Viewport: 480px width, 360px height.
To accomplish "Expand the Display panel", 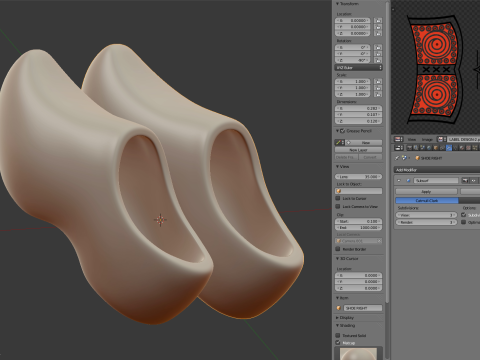I will tap(337, 318).
